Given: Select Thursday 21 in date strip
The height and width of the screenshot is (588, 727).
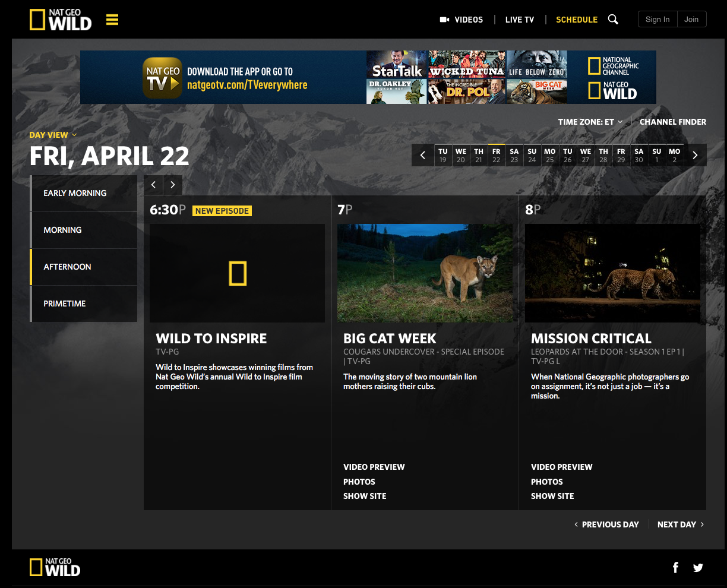Looking at the screenshot, I should (479, 155).
